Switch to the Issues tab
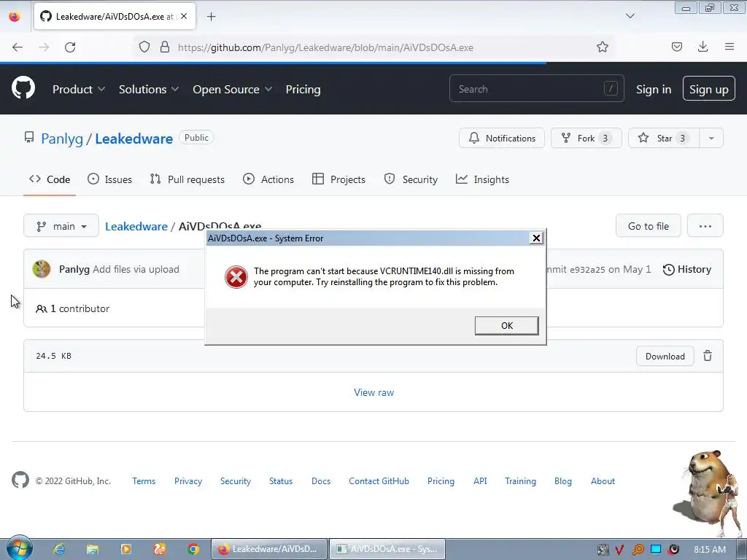 [x=110, y=179]
